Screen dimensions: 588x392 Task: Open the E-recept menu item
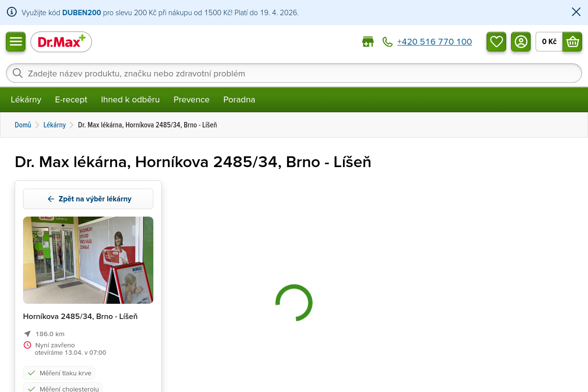(x=71, y=99)
